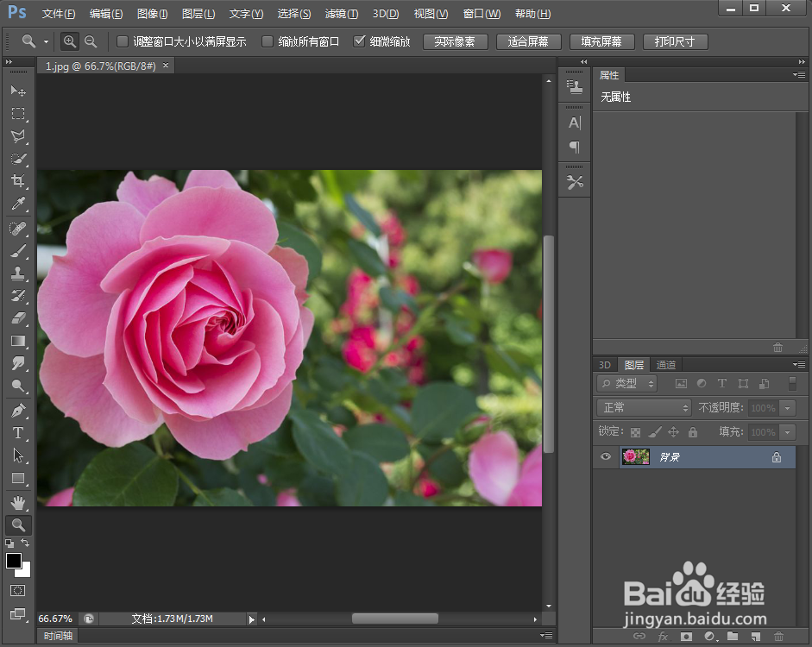Reset default foreground and background colors

(x=9, y=543)
